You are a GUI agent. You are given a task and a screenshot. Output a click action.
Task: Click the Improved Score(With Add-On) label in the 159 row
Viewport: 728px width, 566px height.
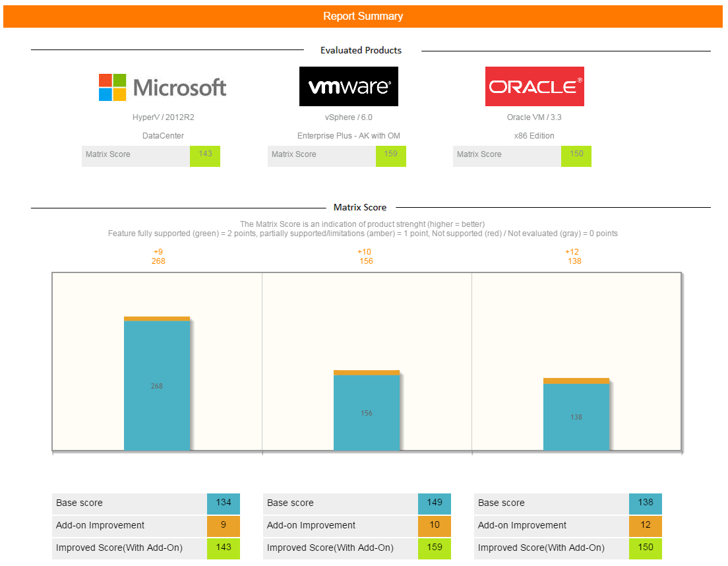click(330, 548)
